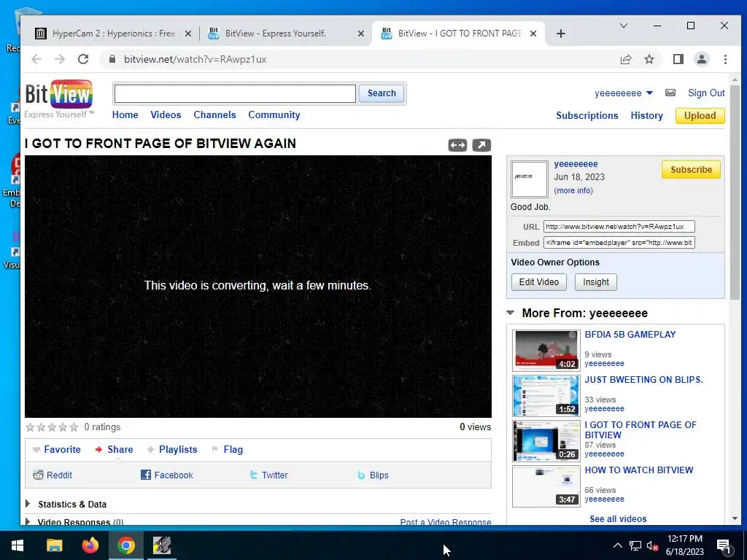Click the BitView search input field
Image resolution: width=747 pixels, height=560 pixels.
coord(235,93)
